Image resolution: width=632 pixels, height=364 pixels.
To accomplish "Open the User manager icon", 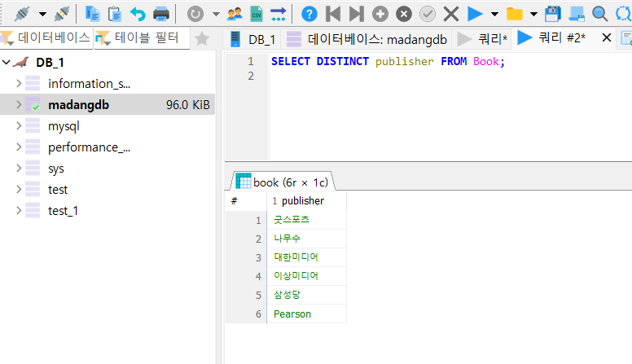I will click(235, 14).
